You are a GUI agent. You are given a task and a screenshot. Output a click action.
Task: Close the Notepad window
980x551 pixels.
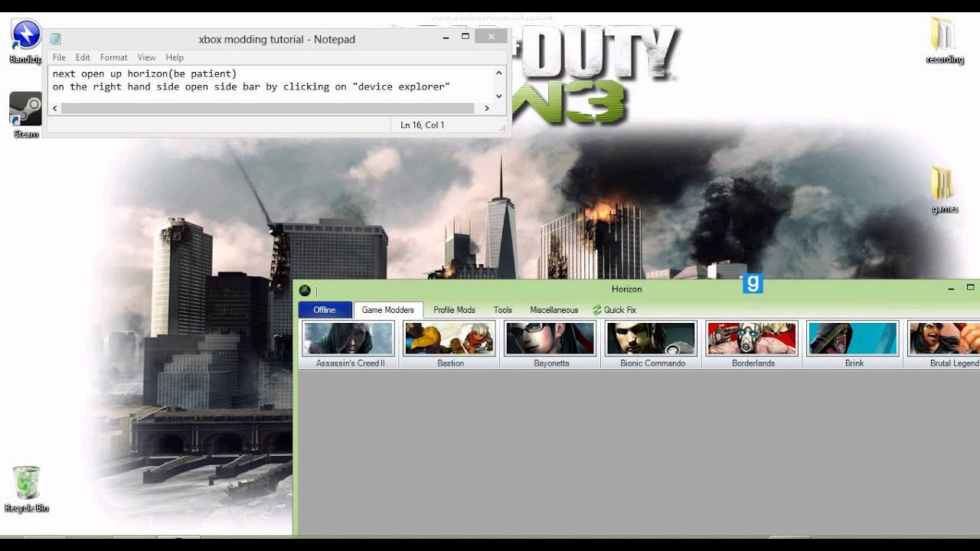point(490,36)
